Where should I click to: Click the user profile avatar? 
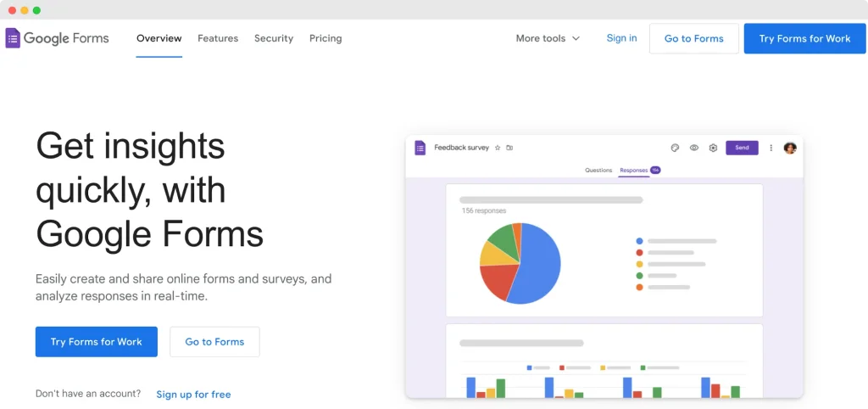click(x=790, y=148)
